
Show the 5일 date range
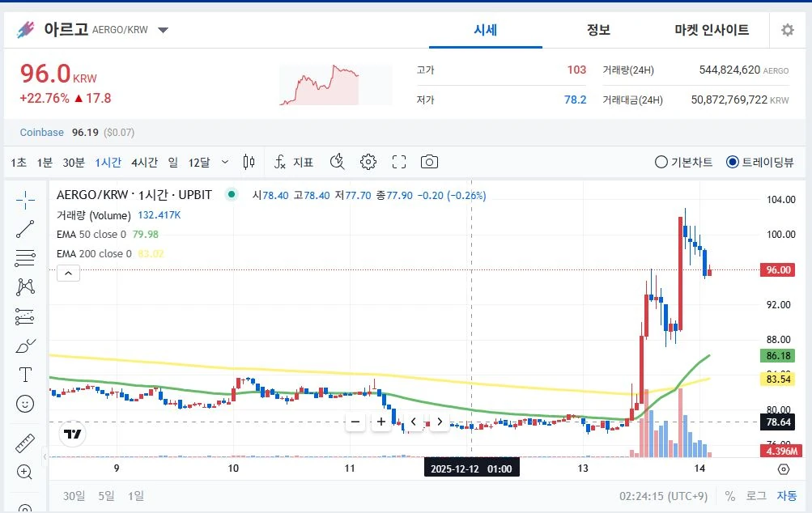106,496
